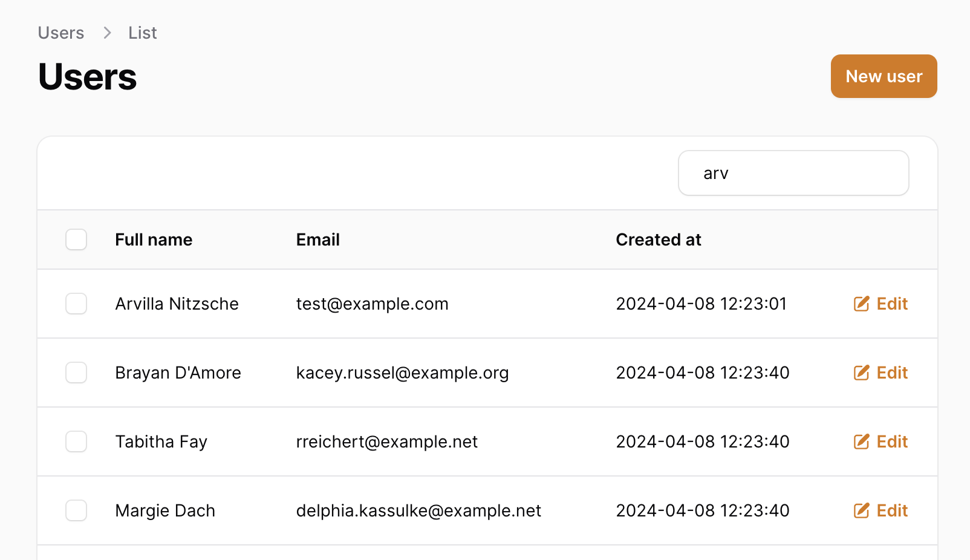
Task: Enable the Margie Dach row checkbox
Action: pyautogui.click(x=76, y=510)
